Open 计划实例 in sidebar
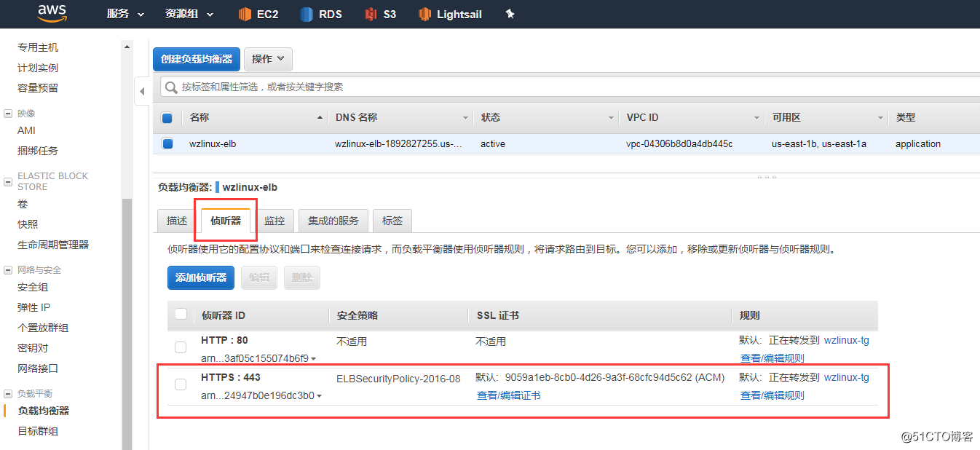Image resolution: width=980 pixels, height=450 pixels. (38, 68)
